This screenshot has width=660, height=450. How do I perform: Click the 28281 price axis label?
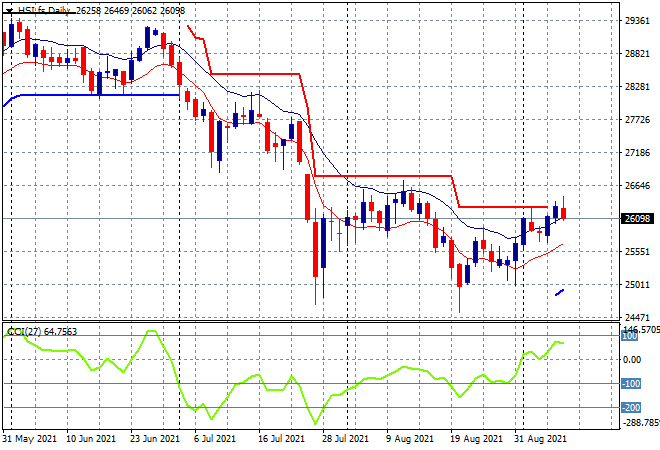coord(637,87)
